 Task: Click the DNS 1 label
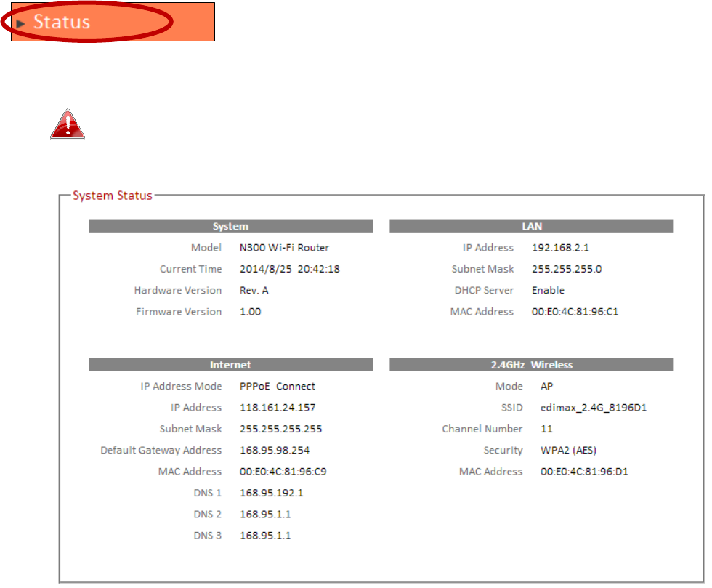pos(208,493)
